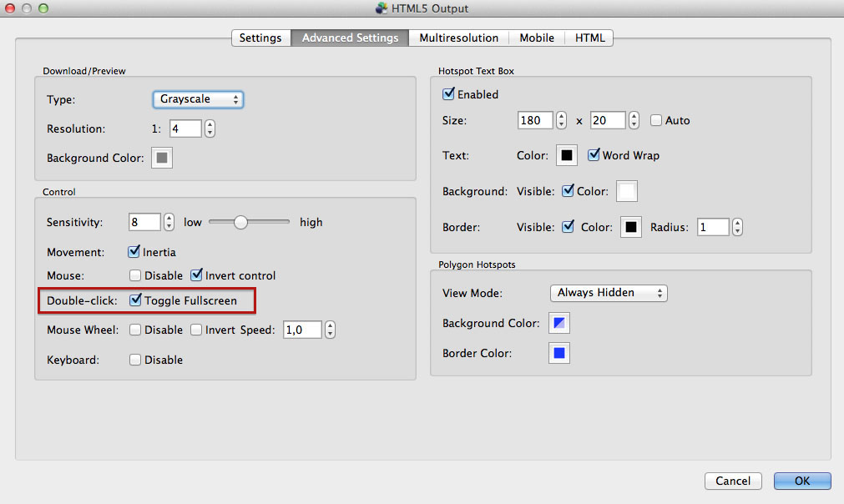Click the Cancel button
844x504 pixels.
coord(733,481)
